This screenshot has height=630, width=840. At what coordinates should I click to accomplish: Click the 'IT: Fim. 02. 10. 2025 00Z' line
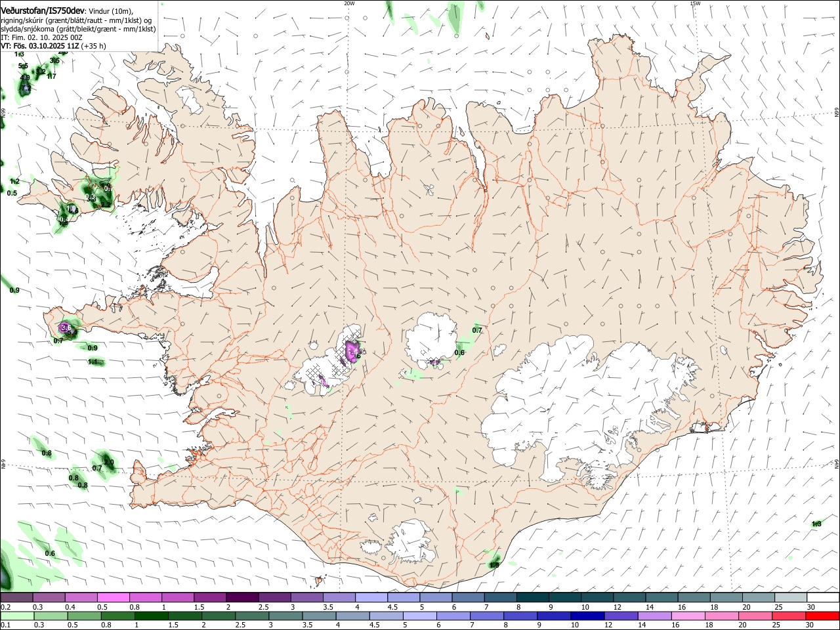pos(41,37)
